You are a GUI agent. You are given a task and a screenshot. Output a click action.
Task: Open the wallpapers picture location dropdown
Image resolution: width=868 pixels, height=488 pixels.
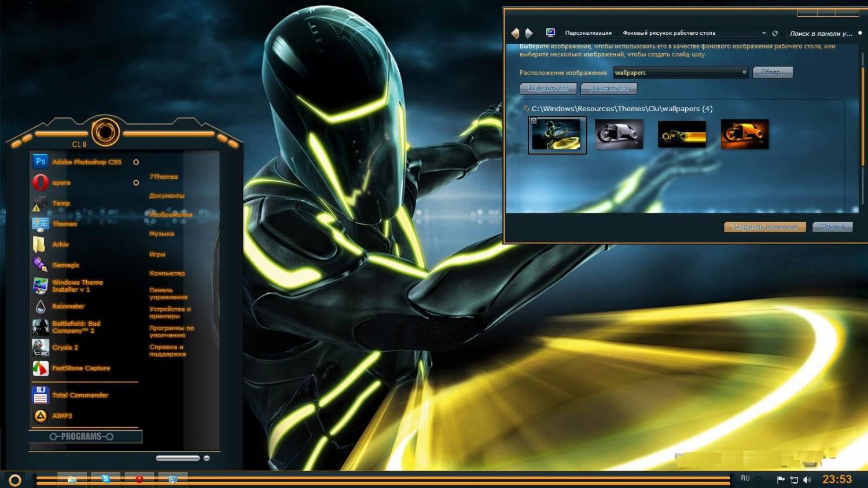744,72
